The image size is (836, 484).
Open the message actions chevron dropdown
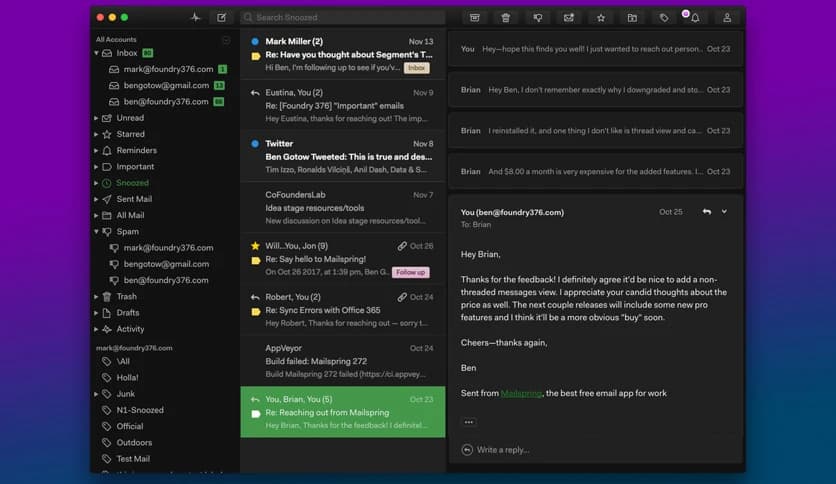click(724, 212)
